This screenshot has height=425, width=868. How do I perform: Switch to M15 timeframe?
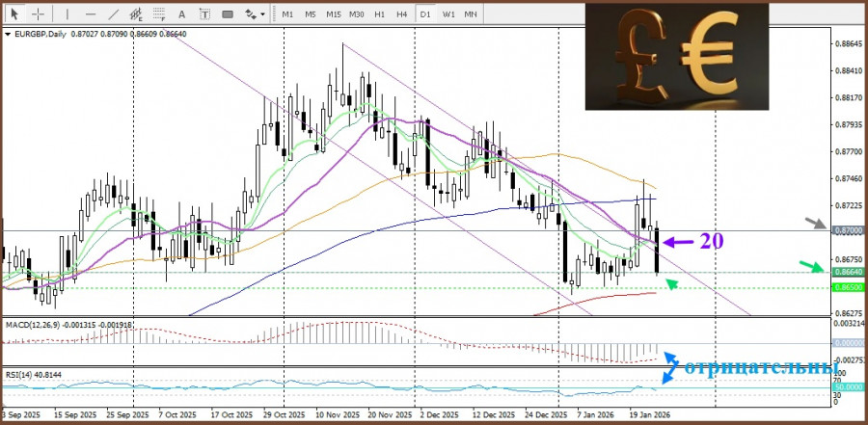333,14
